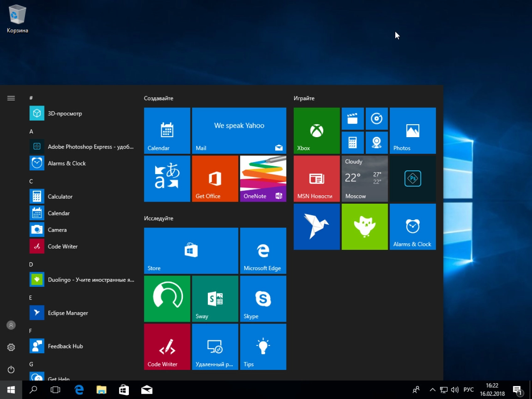Click the letter G section header
Viewport: 532px width, 399px height.
click(31, 364)
